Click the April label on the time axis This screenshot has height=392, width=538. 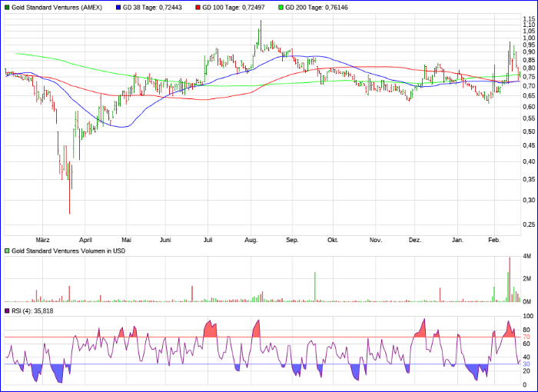(85, 240)
